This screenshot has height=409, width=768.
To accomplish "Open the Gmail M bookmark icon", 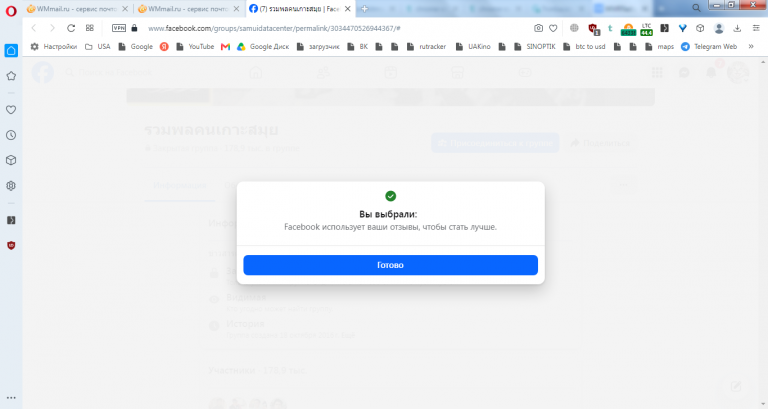I will pyautogui.click(x=225, y=47).
